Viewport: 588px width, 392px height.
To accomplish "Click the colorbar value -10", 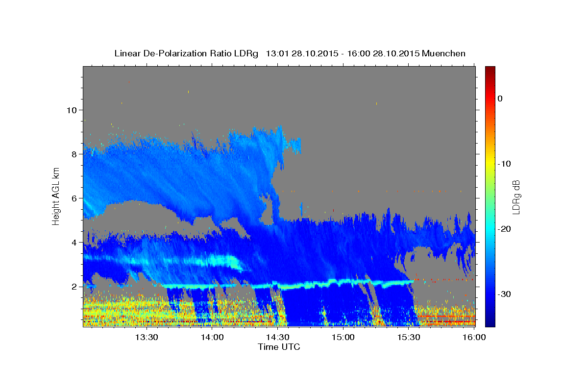I will point(504,164).
